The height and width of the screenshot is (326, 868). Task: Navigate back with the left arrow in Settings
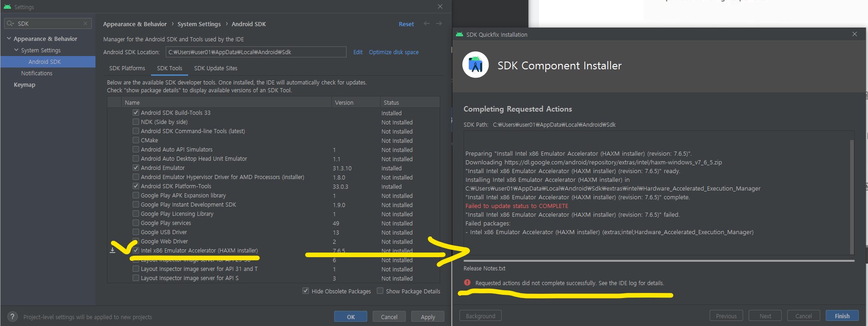(x=427, y=23)
